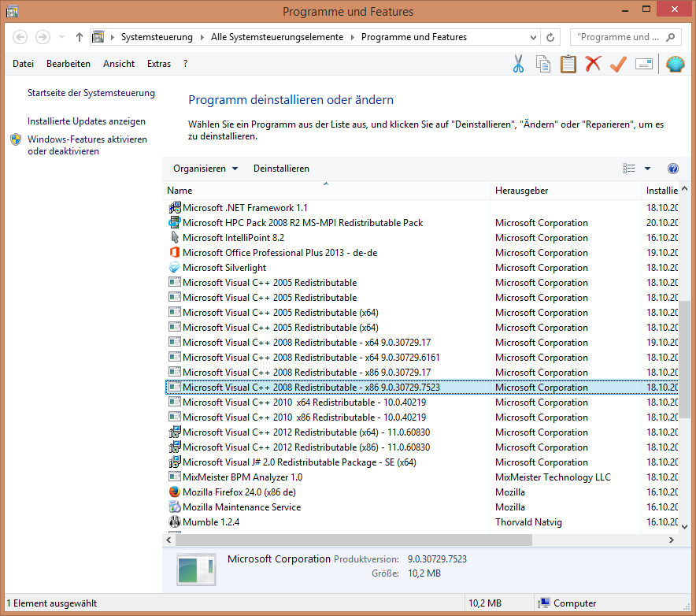This screenshot has height=616, width=696.
Task: Click the Microsoft HPC Pack 2008 icon
Action: tap(175, 222)
